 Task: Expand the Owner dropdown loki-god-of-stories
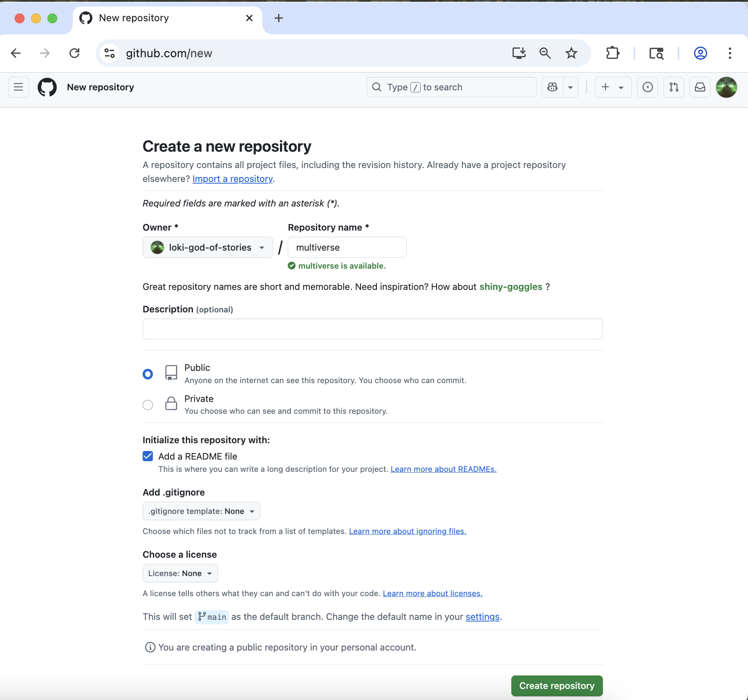click(208, 247)
